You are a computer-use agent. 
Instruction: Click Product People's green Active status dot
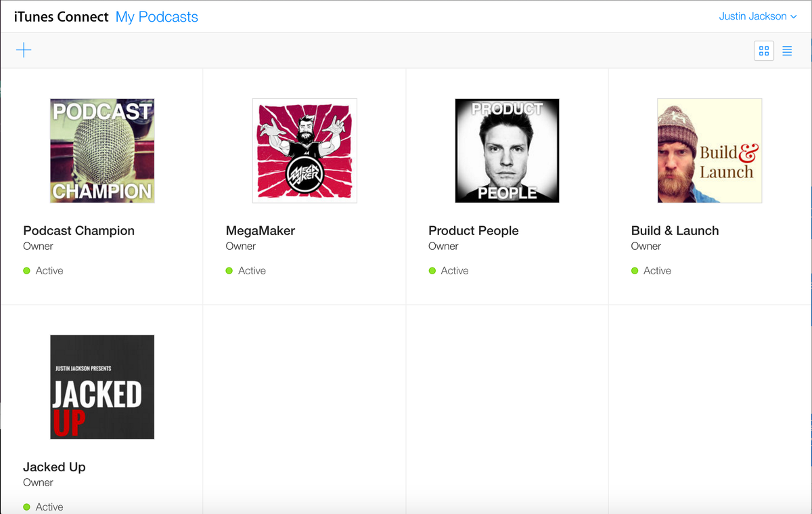pos(432,271)
